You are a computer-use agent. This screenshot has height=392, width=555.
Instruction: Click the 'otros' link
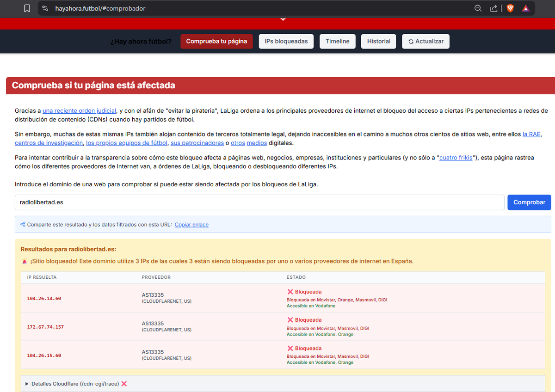[x=238, y=143]
